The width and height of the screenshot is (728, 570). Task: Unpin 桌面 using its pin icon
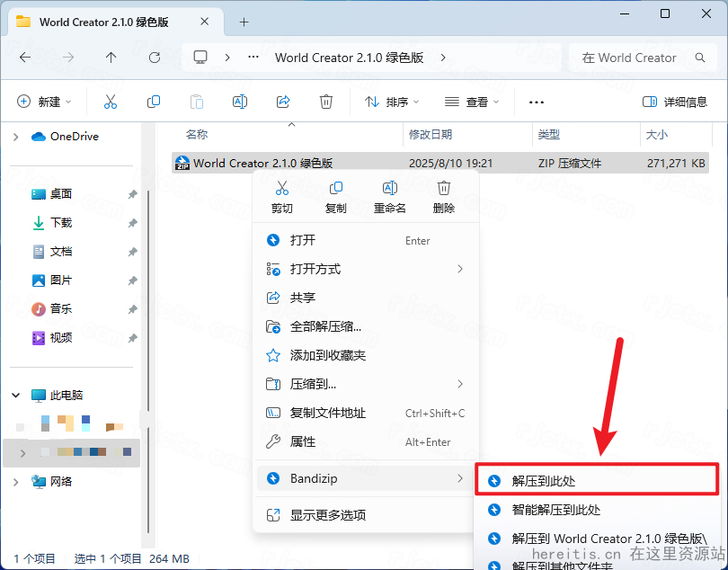(x=133, y=194)
